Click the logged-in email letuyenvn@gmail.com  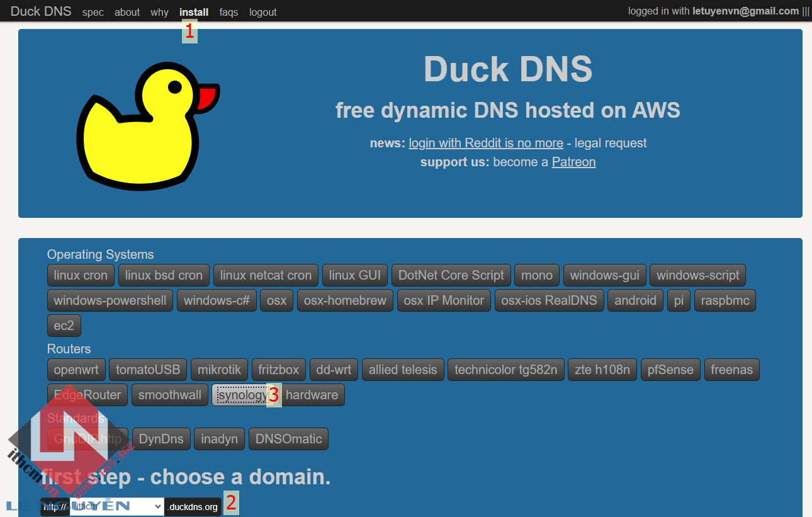tap(745, 11)
